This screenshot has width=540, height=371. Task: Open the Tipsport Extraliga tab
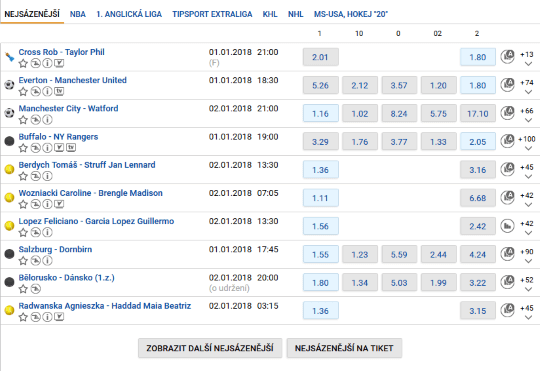212,14
